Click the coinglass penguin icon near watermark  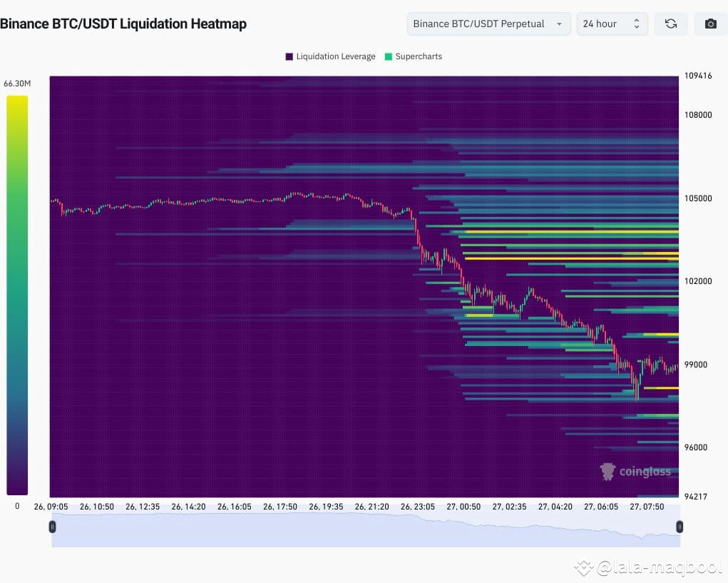[607, 471]
